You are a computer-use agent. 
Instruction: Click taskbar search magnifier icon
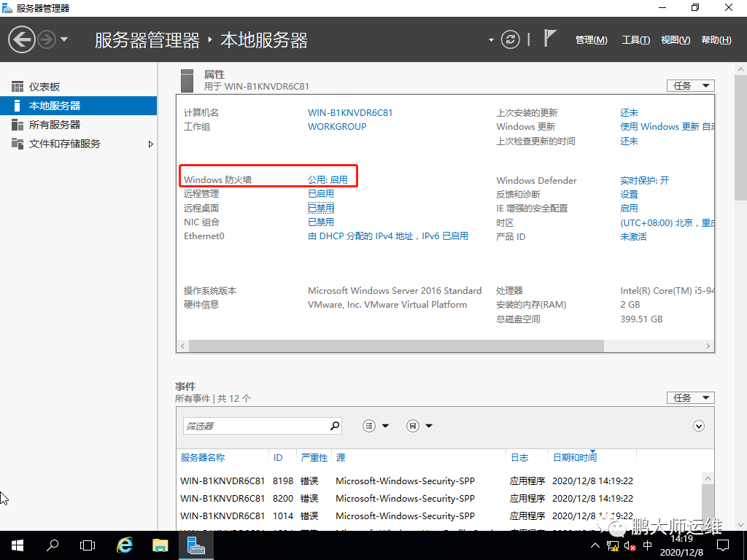pyautogui.click(x=53, y=545)
